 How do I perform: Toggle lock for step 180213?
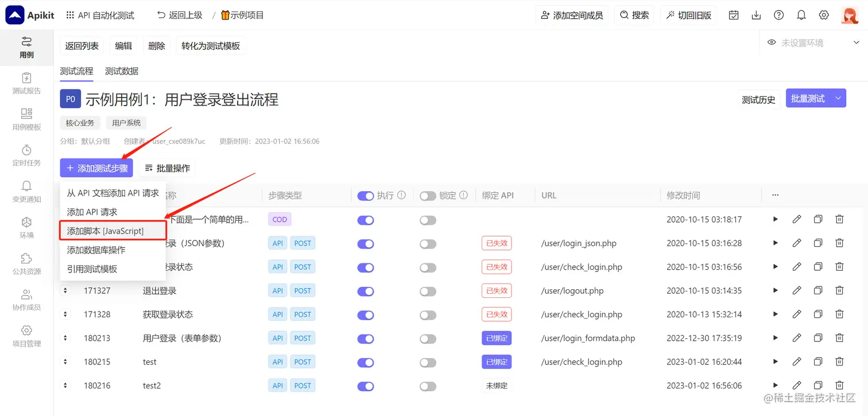[x=428, y=339]
